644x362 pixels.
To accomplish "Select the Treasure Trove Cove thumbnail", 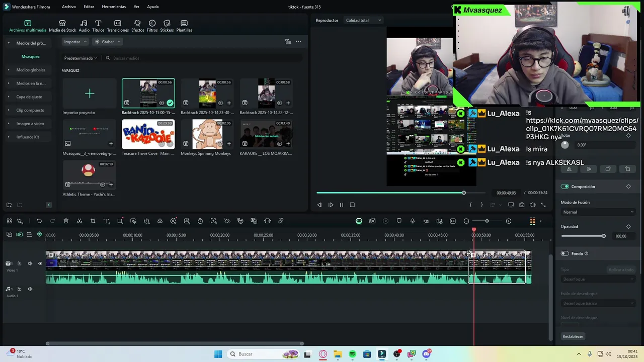I will click(148, 134).
